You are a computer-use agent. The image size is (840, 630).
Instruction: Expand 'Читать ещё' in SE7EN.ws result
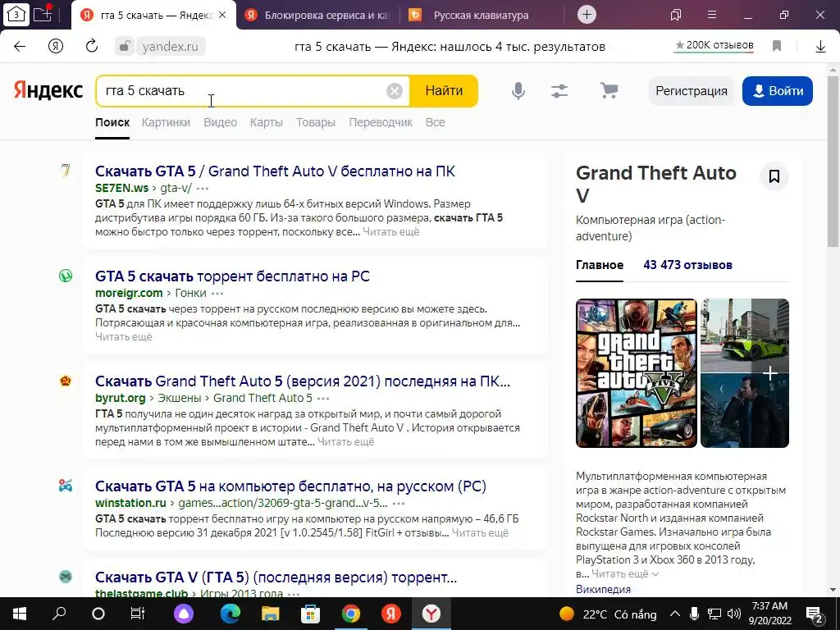[x=391, y=232]
